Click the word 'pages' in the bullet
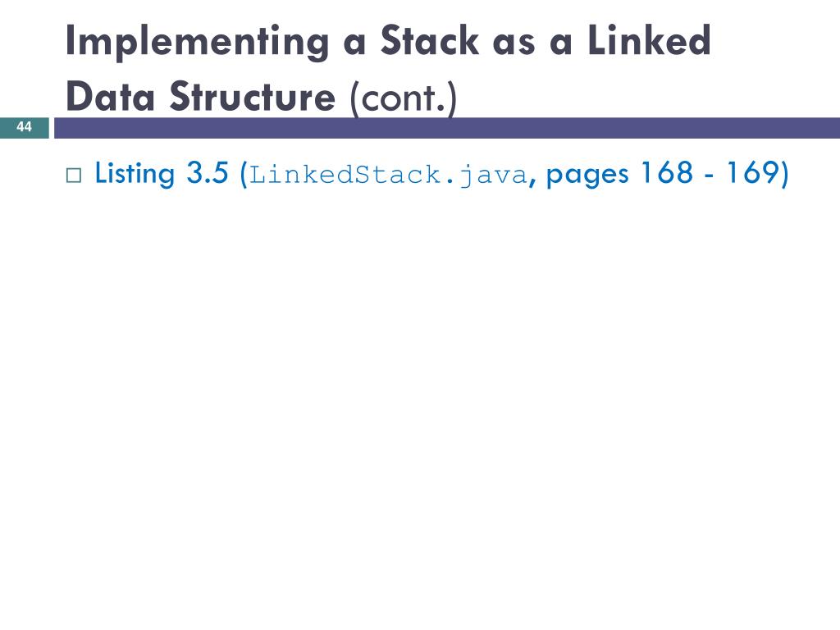 (587, 176)
